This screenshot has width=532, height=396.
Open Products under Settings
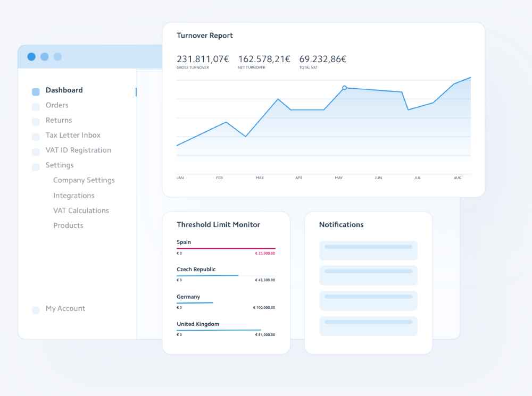click(x=68, y=225)
